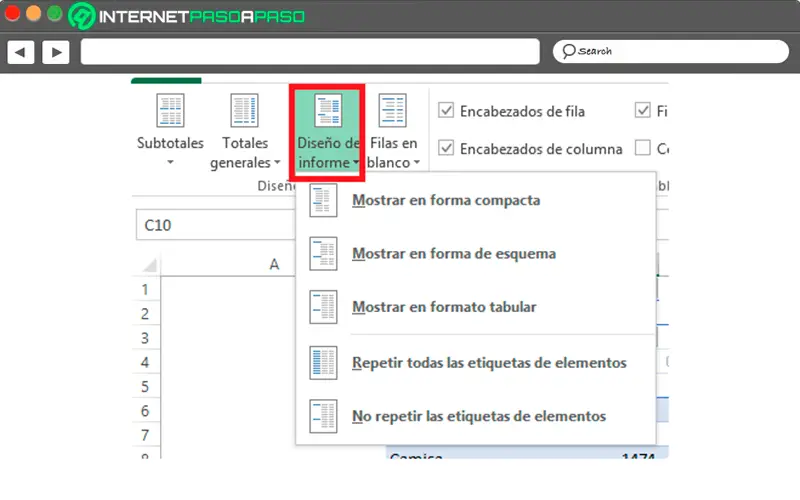Click the red close window button
800x500 pixels.
(12, 14)
